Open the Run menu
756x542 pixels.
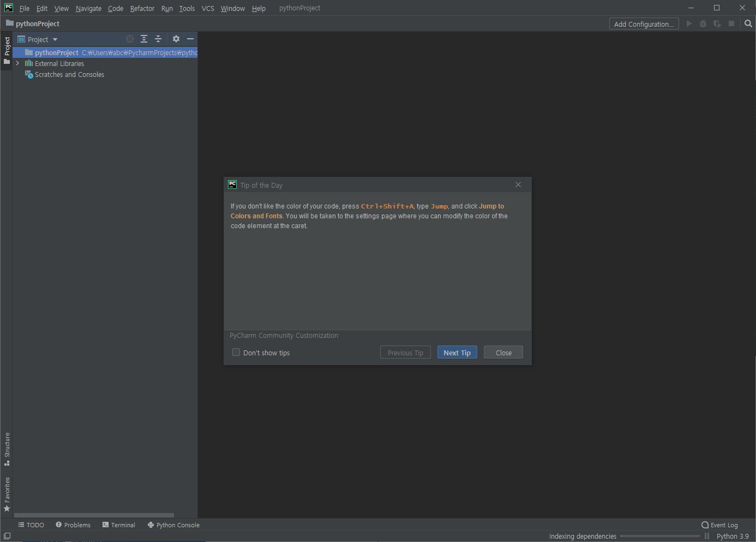[x=167, y=8]
